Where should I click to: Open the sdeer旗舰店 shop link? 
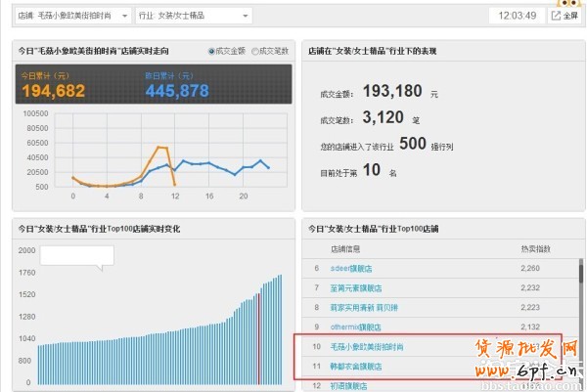click(350, 268)
